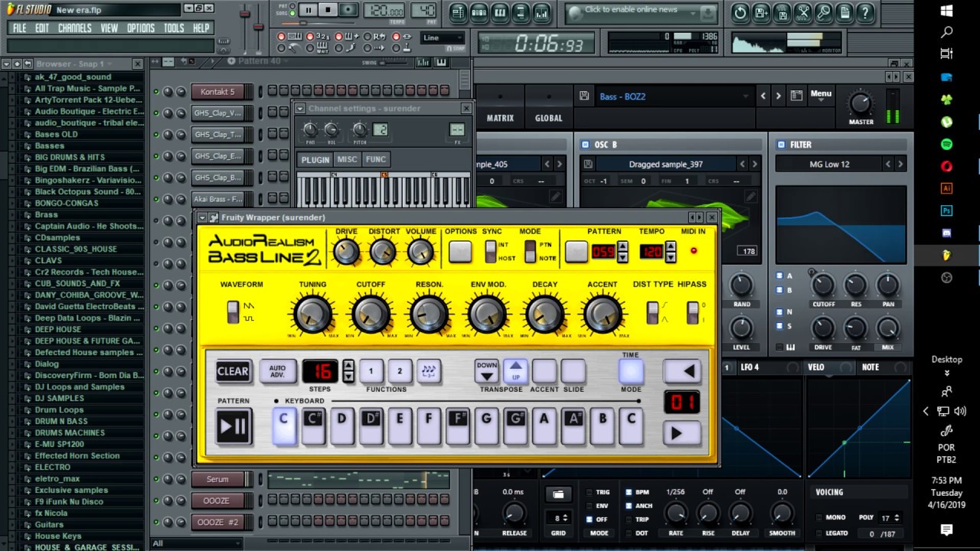Click AUTO ADV. button in Bass Line
This screenshot has height=551, width=980.
point(277,371)
